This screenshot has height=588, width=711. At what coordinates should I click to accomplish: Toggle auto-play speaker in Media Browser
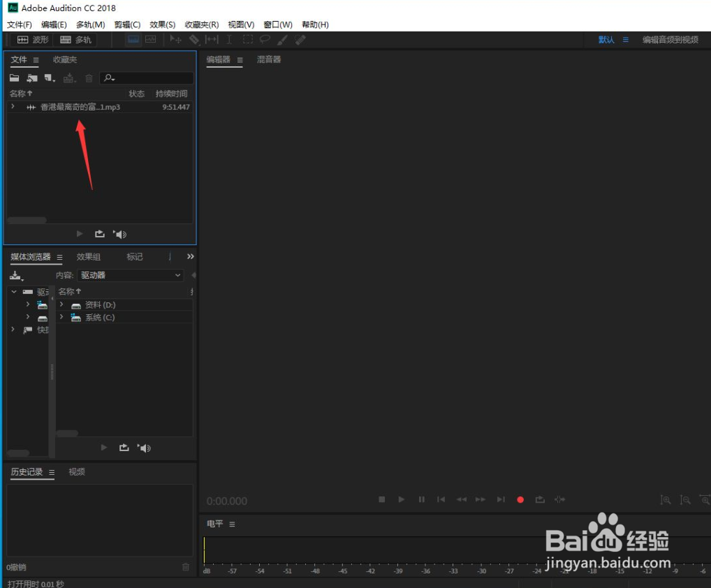[144, 448]
